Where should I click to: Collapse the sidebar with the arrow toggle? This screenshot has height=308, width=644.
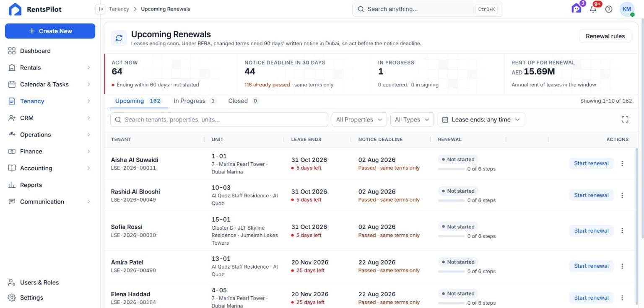[x=100, y=9]
